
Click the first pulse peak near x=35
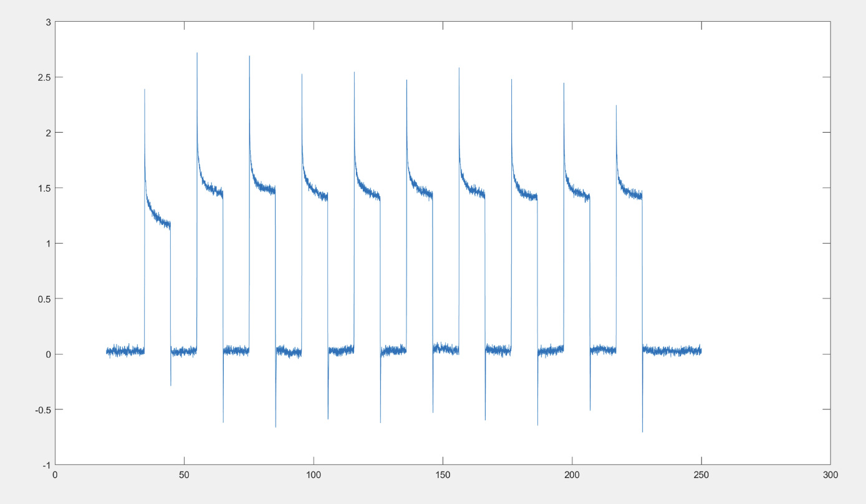point(145,92)
